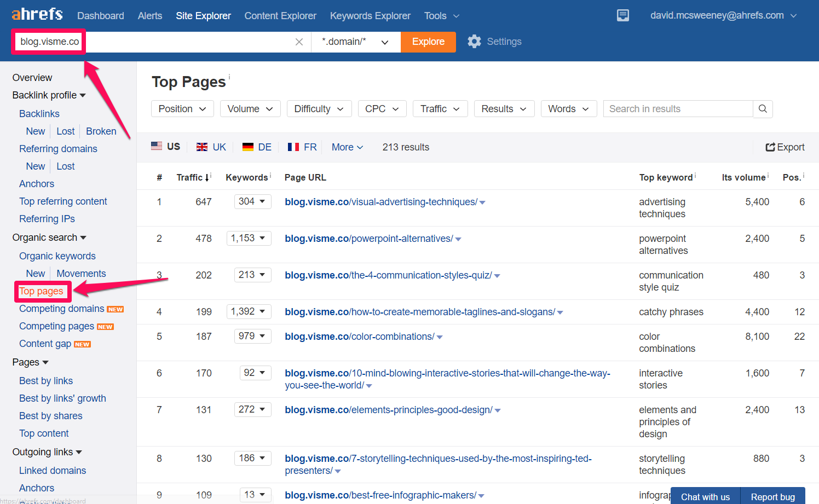
Task: Collapse the Outgoing links sidebar section
Action: 47,452
